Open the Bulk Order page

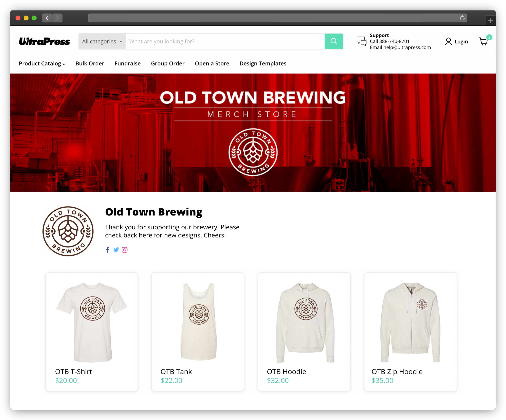point(90,64)
